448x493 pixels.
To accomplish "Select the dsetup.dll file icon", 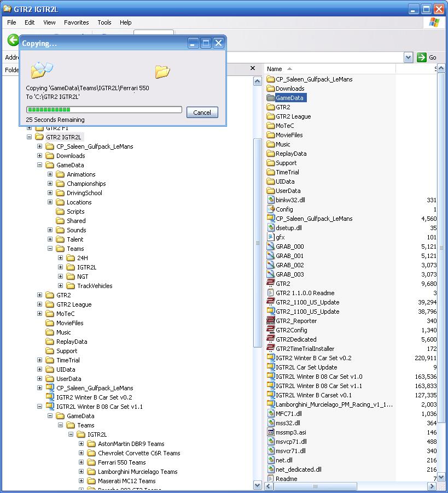I will tap(271, 227).
